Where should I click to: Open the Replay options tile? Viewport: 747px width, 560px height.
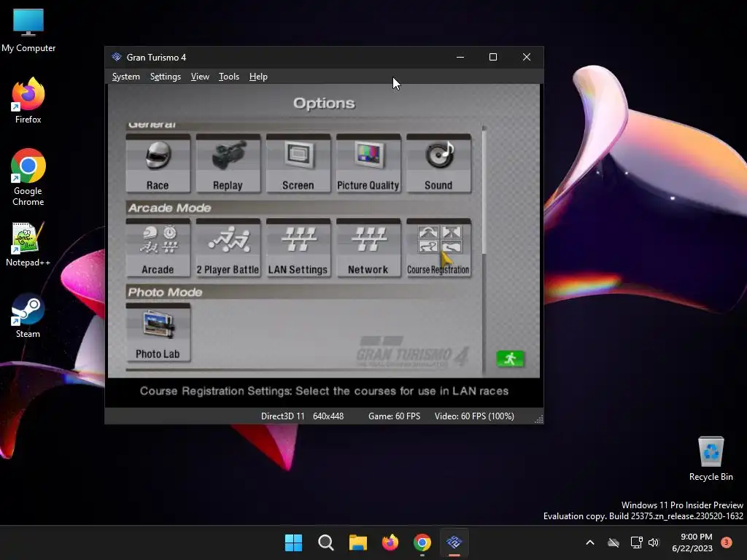(228, 163)
